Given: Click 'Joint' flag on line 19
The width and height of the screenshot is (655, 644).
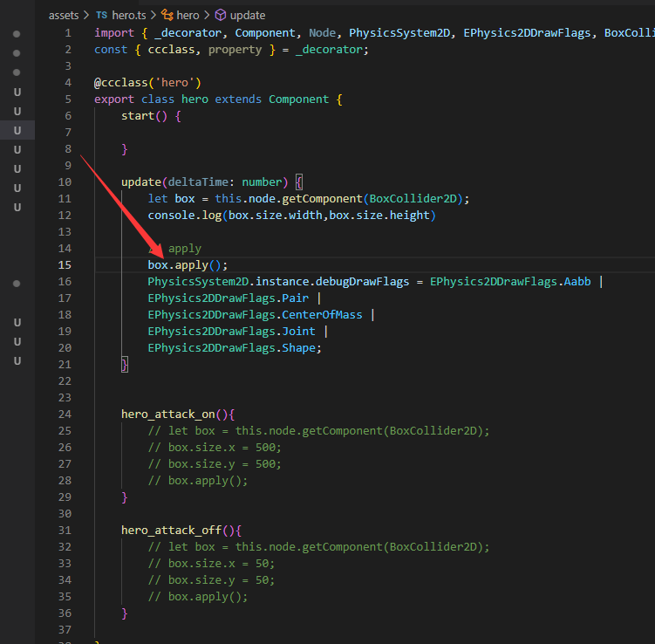Looking at the screenshot, I should [x=298, y=332].
